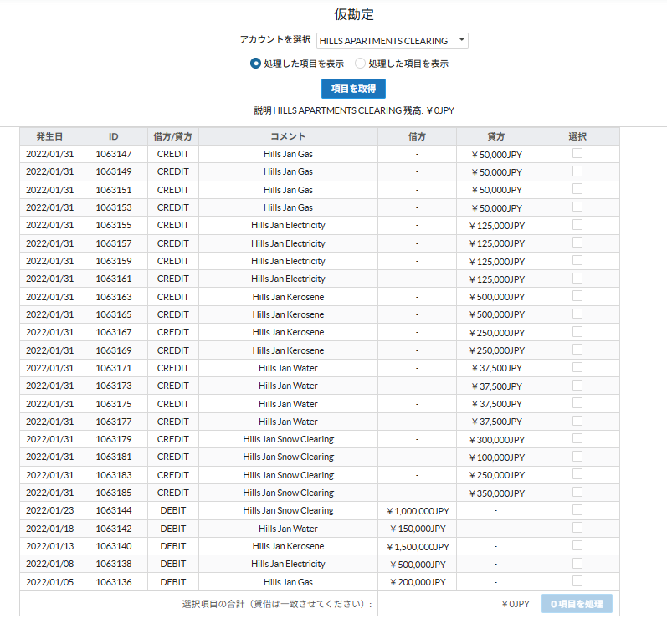This screenshot has height=644, width=667.
Task: Tick checkbox for ¥1,500,000JPY Kerosene debit
Action: (x=577, y=545)
